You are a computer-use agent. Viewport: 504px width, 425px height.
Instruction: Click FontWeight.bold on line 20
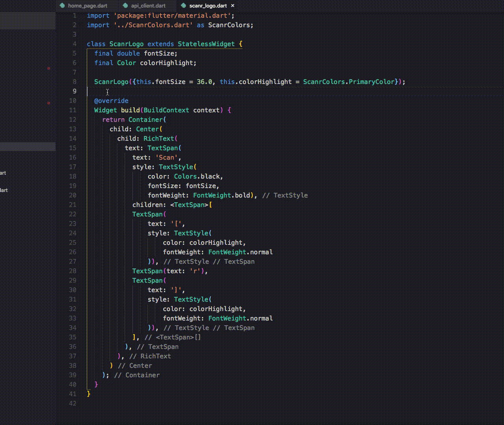pos(222,195)
